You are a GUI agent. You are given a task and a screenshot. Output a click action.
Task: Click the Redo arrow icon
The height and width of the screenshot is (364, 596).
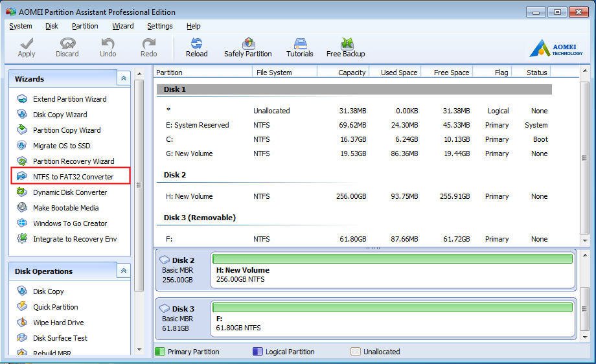(x=148, y=43)
